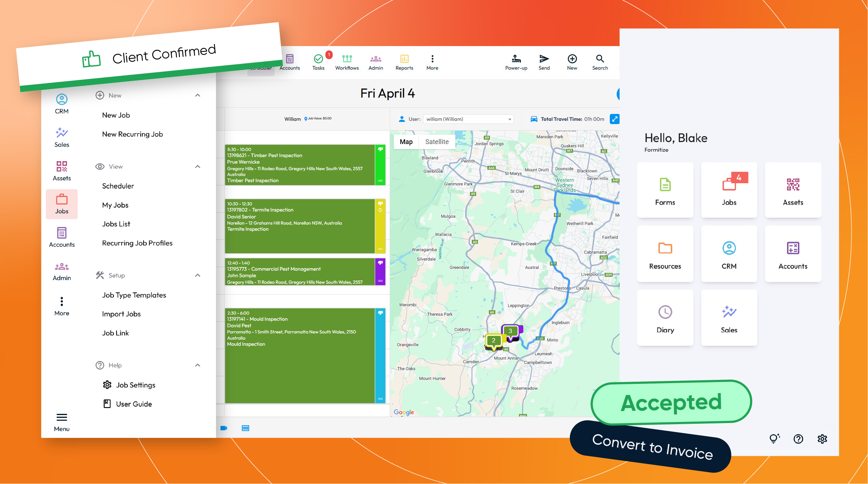Image resolution: width=868 pixels, height=484 pixels.
Task: Open Admin in the top toolbar
Action: click(x=376, y=62)
